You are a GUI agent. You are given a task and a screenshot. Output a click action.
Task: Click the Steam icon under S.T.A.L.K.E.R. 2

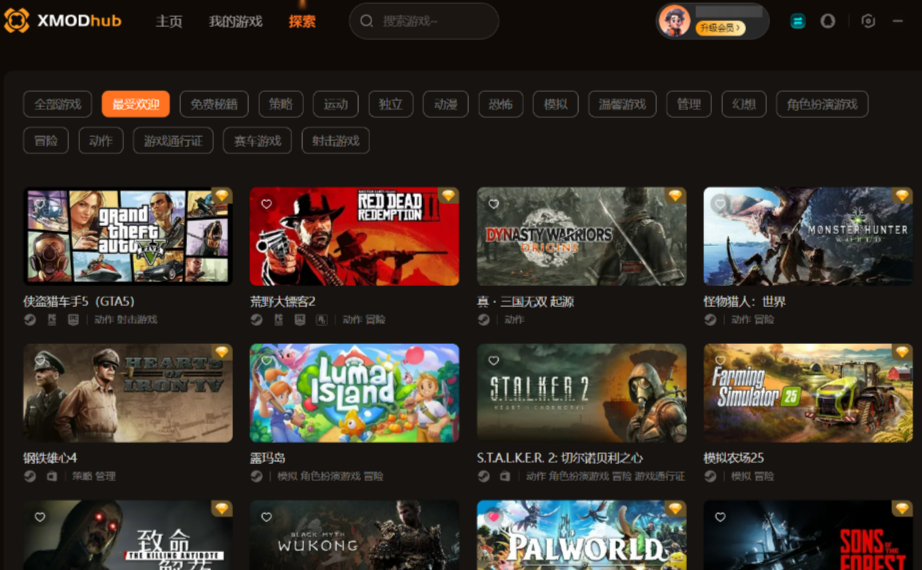[483, 476]
